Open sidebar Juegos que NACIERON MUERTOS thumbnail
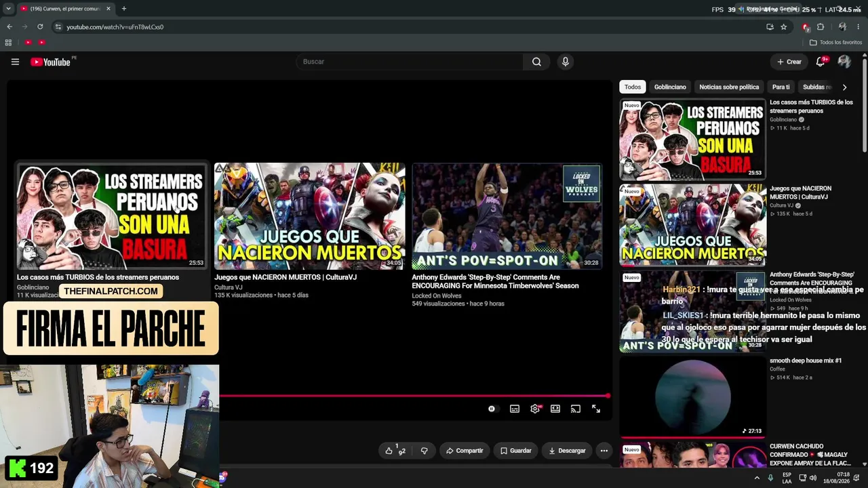The image size is (868, 488). [692, 225]
